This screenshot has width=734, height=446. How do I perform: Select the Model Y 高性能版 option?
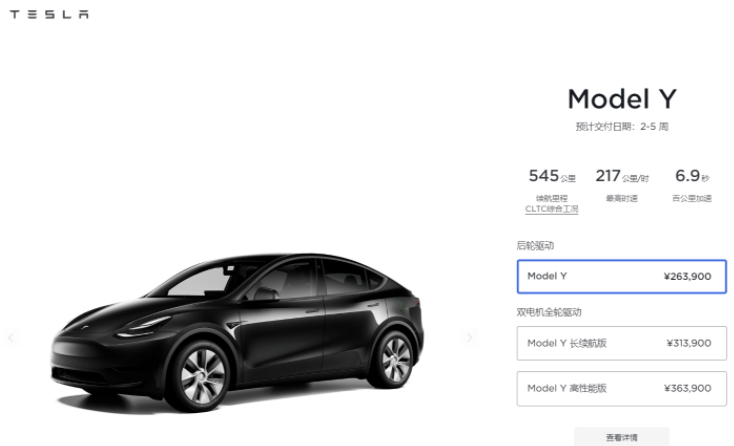point(622,388)
